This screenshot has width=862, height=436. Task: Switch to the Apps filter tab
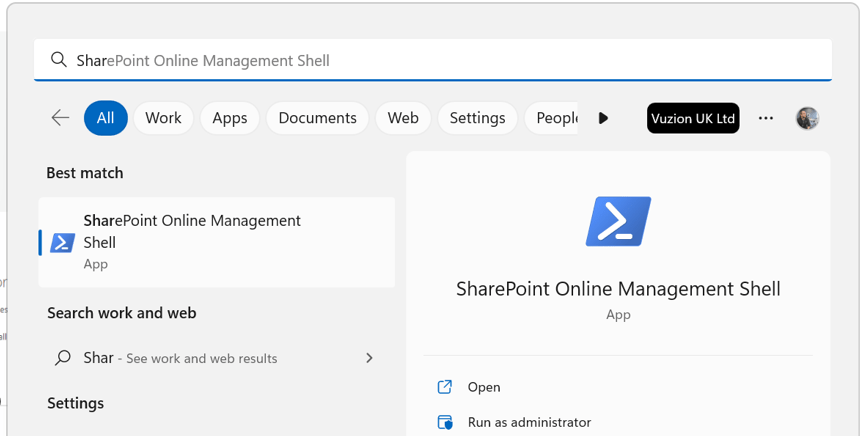(x=229, y=118)
